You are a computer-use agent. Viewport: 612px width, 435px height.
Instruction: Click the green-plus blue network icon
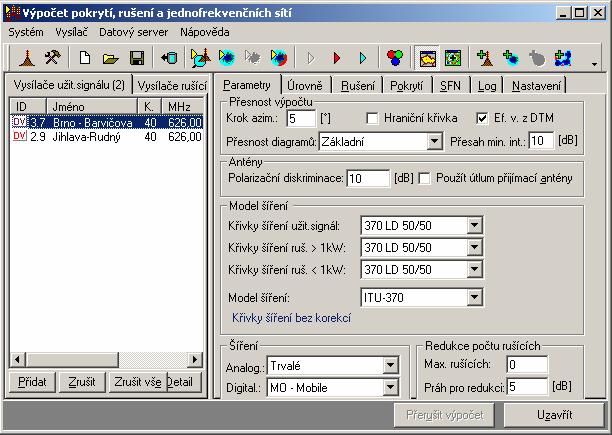pos(563,58)
